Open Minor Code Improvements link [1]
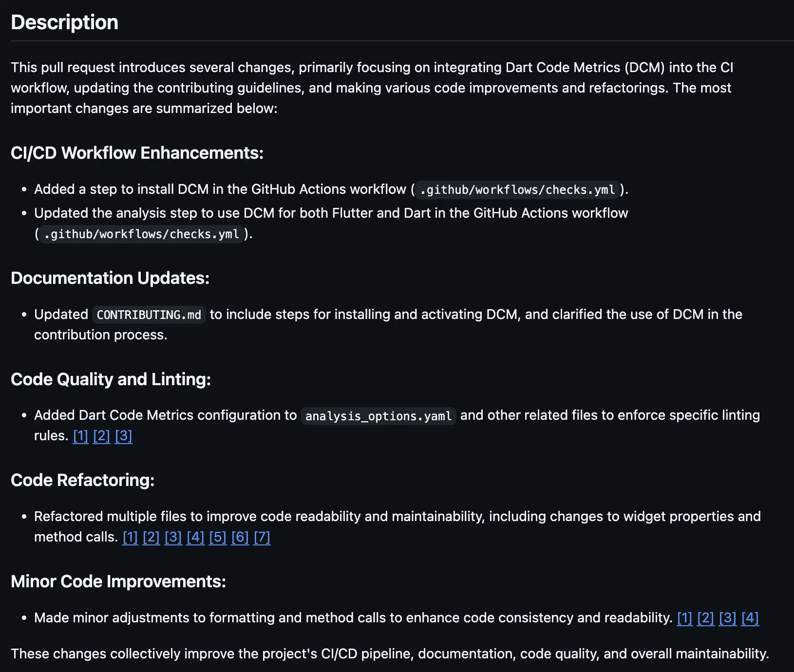Screen dimensions: 794x672 click(x=684, y=618)
